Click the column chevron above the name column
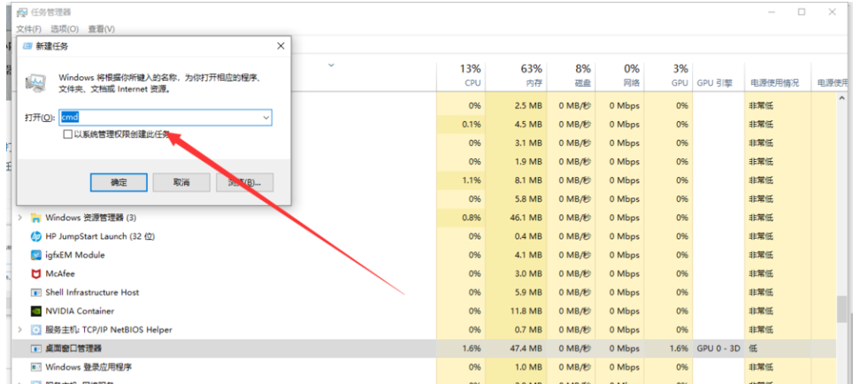868x384 pixels. [x=331, y=65]
